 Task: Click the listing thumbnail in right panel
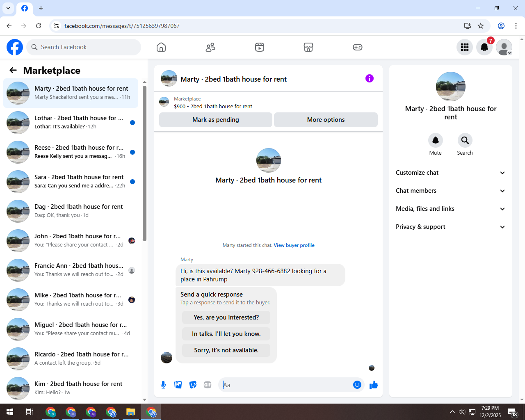[451, 87]
